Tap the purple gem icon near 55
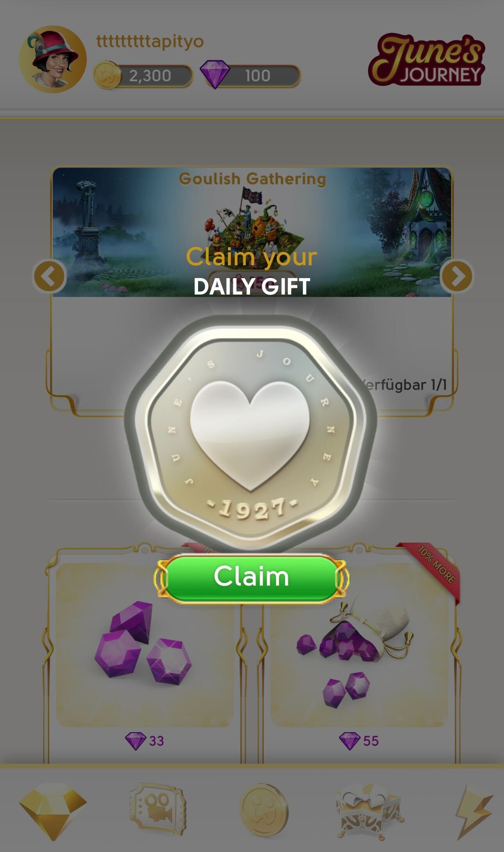 click(x=349, y=741)
